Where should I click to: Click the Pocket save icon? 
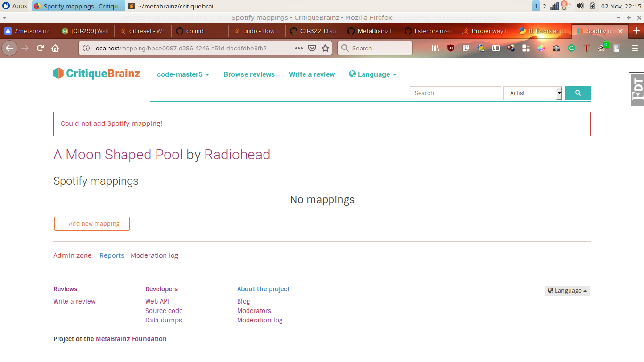click(x=312, y=48)
